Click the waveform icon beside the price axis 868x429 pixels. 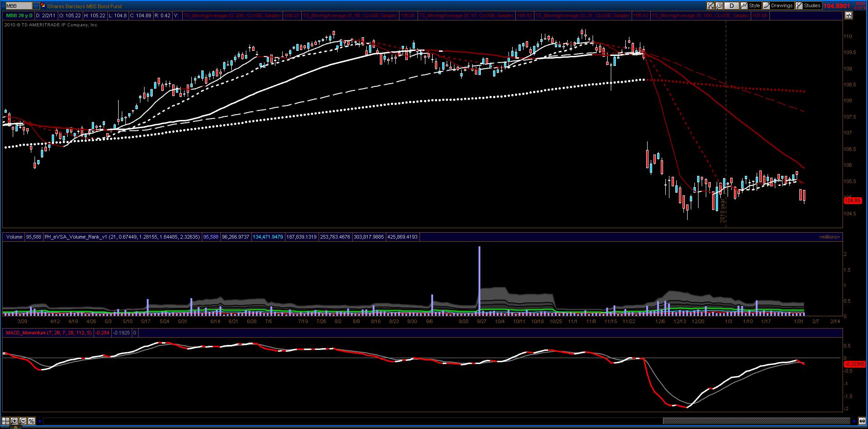tap(848, 15)
